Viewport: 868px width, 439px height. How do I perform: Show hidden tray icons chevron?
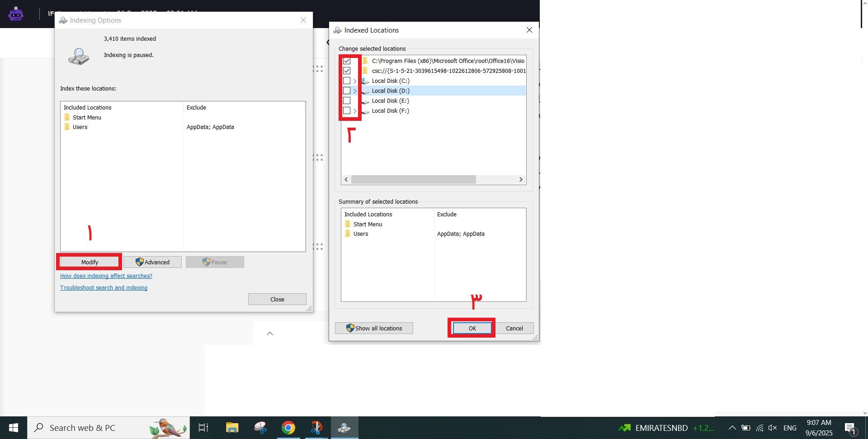pos(732,428)
